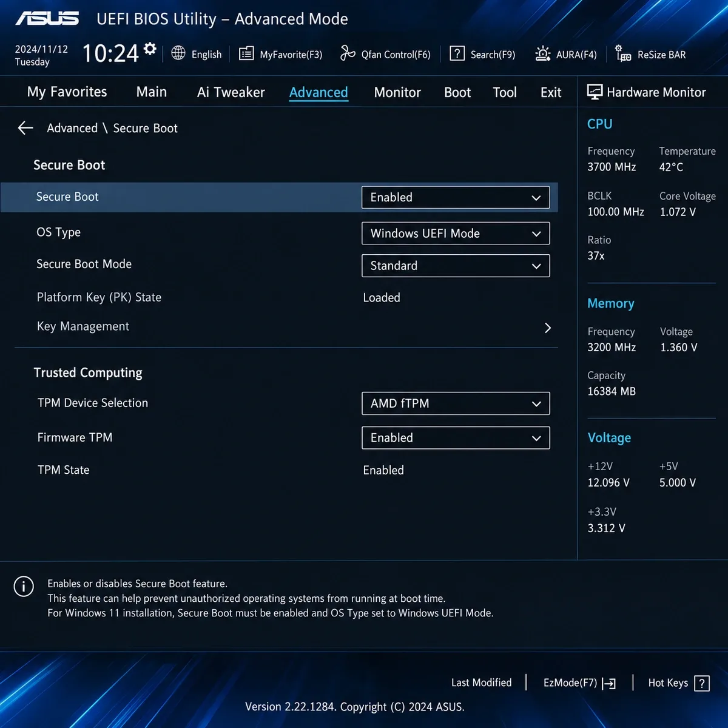Switch to My Favorites tab

point(67,92)
